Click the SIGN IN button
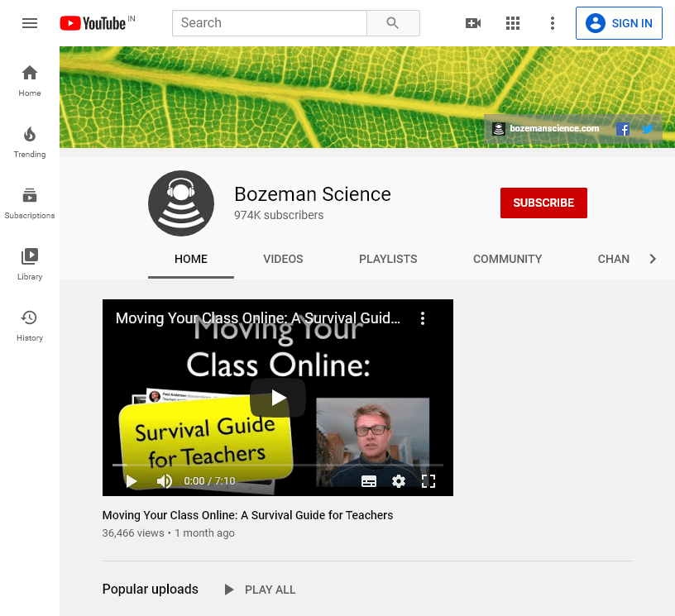This screenshot has width=675, height=616. [x=619, y=23]
